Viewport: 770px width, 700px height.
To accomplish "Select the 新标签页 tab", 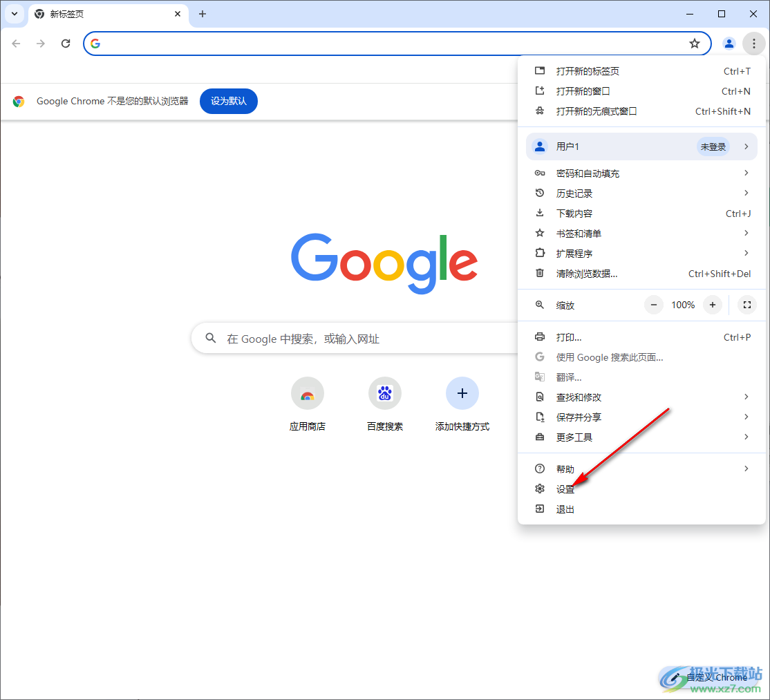I will 108,14.
